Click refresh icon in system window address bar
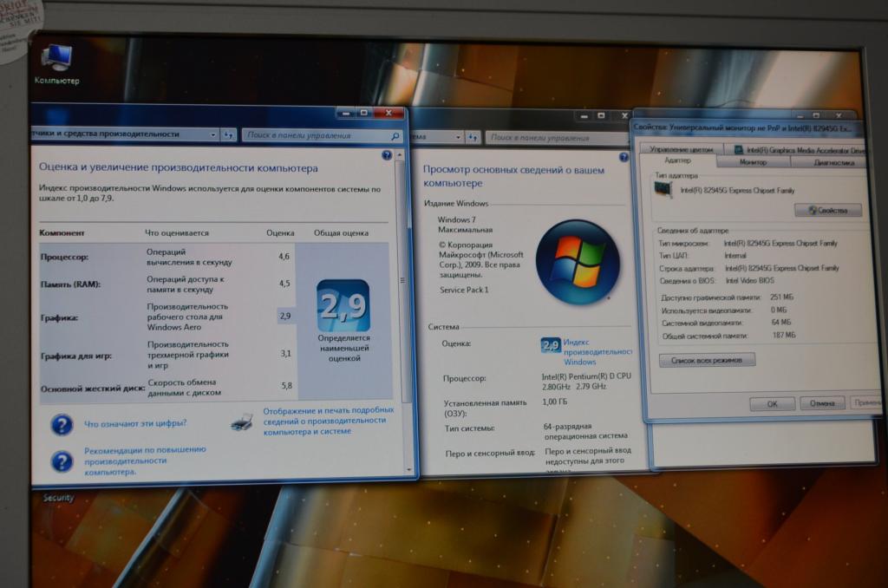The image size is (888, 588). point(473,137)
